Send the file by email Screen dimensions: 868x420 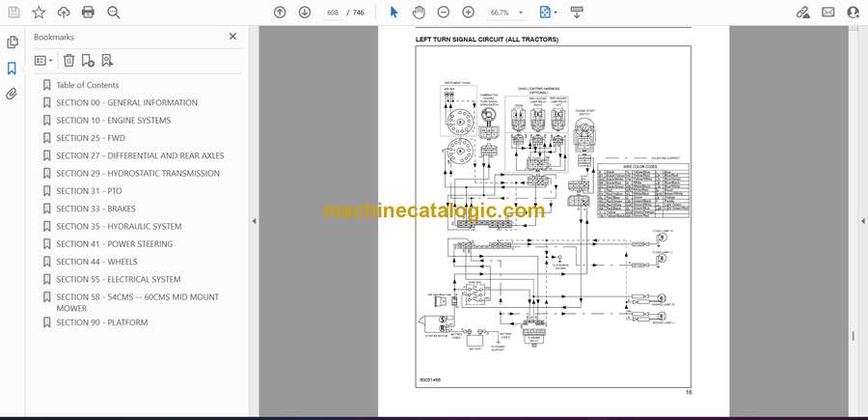click(828, 13)
